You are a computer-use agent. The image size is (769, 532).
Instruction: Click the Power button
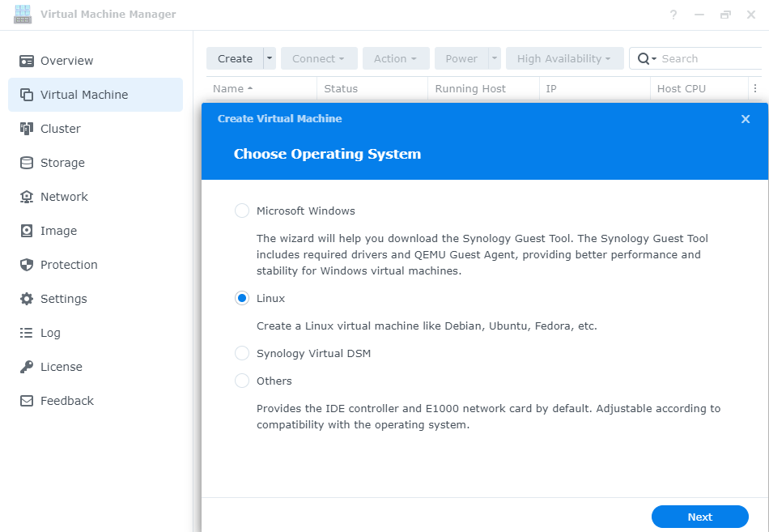tap(461, 58)
